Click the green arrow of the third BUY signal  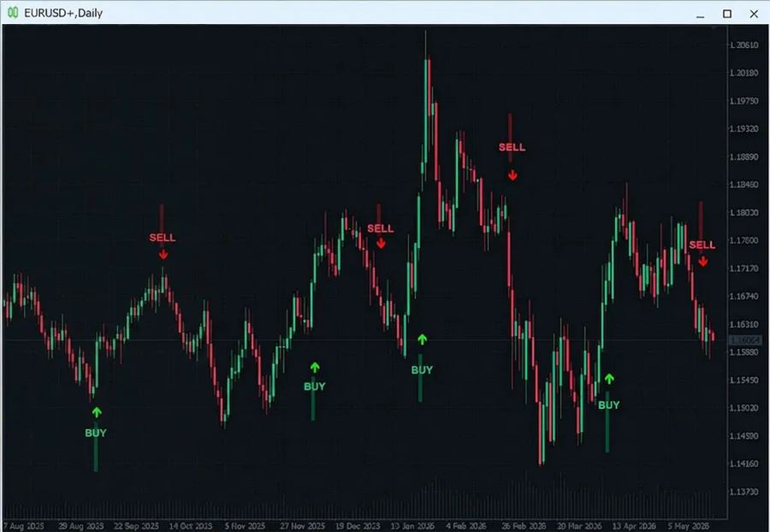pos(423,339)
